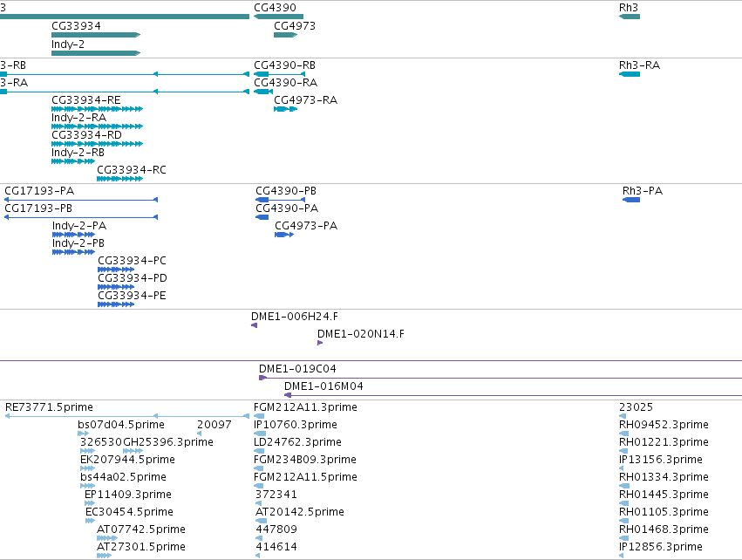Click the Rh3-PA protein feature
Image resolution: width=742 pixels, height=560 pixels.
pos(631,200)
